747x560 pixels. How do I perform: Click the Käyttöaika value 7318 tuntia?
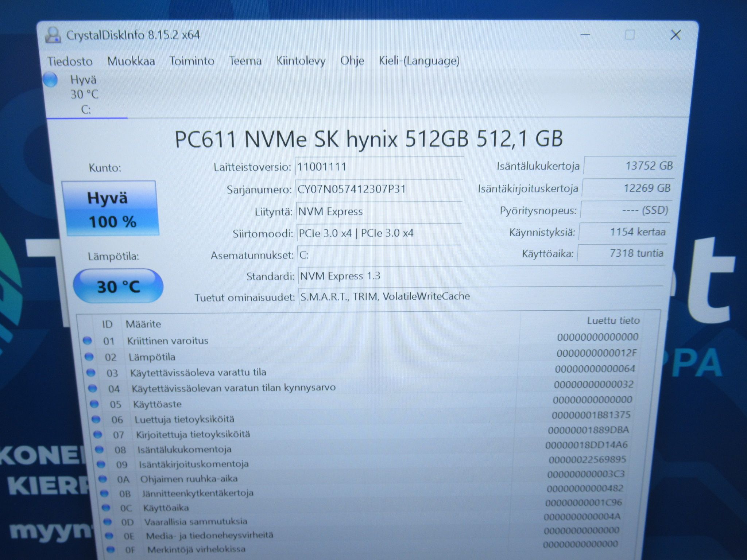pos(622,253)
